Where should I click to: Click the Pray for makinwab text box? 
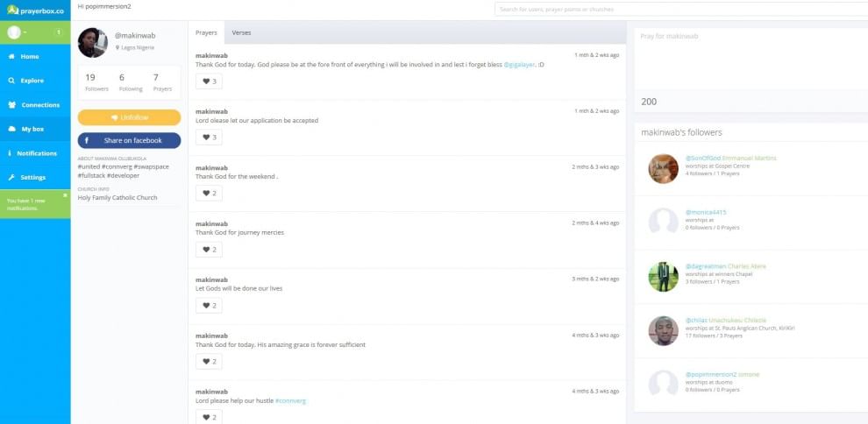tap(751, 58)
